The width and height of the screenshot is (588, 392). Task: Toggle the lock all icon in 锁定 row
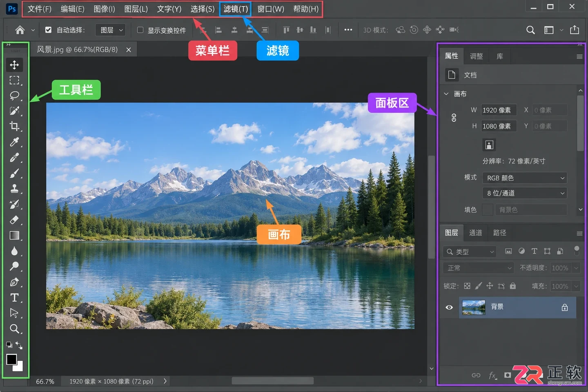513,286
